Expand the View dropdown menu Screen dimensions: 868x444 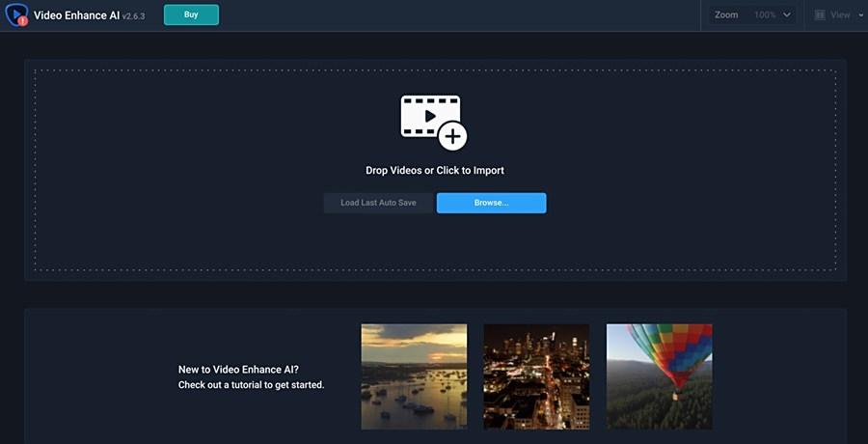coord(859,15)
